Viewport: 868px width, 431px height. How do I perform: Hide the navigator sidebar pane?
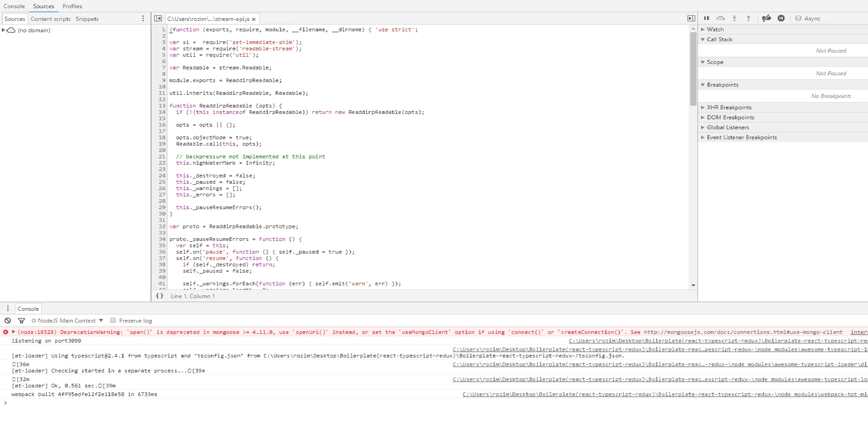[158, 19]
